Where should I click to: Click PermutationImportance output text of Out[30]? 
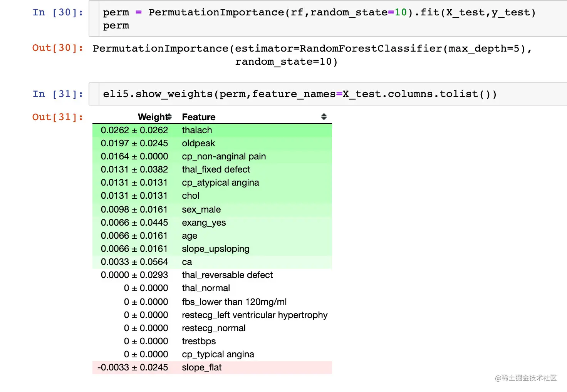click(x=312, y=49)
